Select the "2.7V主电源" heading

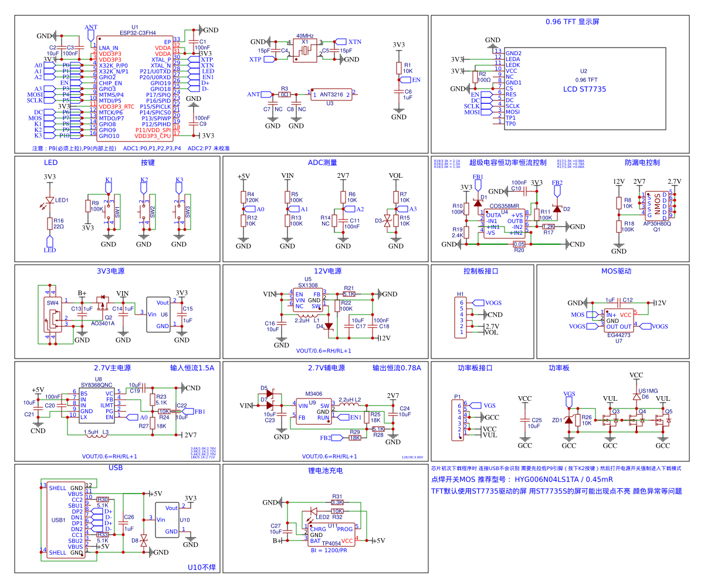pyautogui.click(x=112, y=368)
